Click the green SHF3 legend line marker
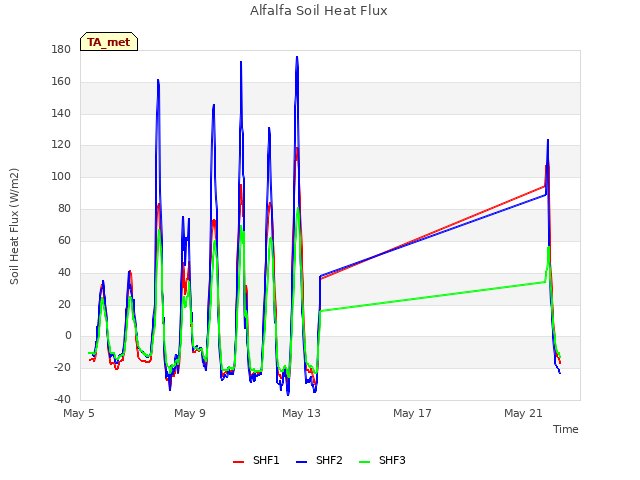Viewport: 640px width, 480px height. tap(364, 462)
